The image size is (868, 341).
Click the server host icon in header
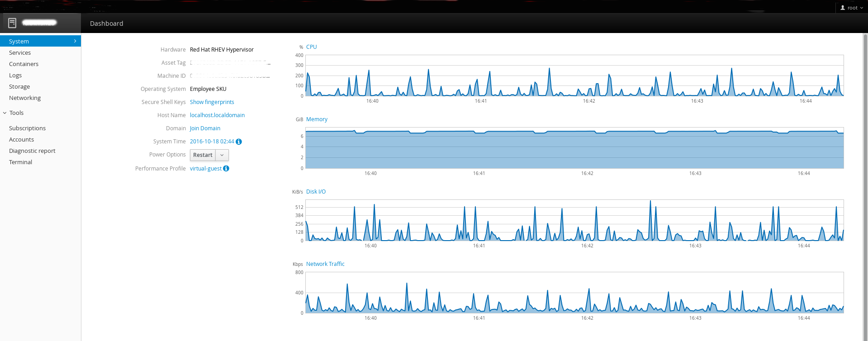(12, 23)
